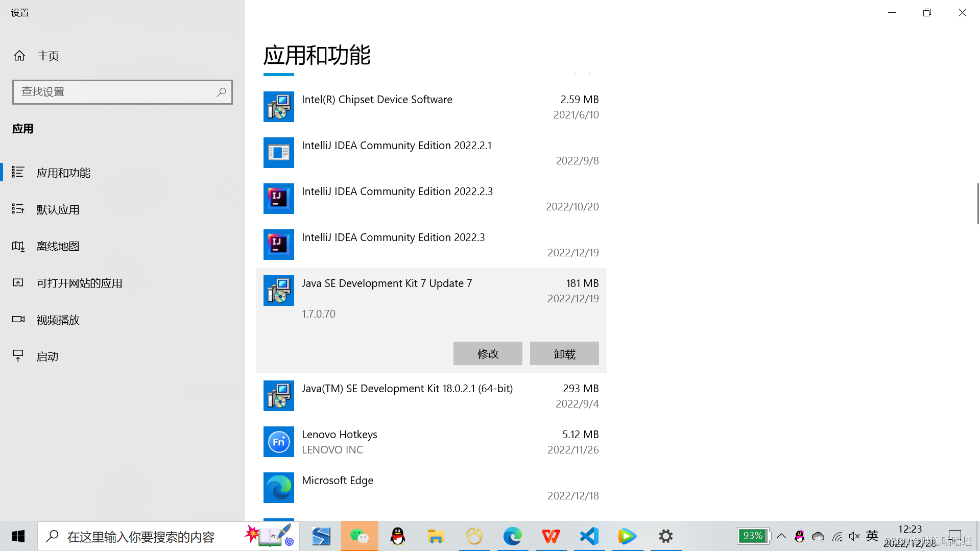Focus the 查找设置 search field
Image resolution: width=980 pixels, height=551 pixels.
[123, 92]
